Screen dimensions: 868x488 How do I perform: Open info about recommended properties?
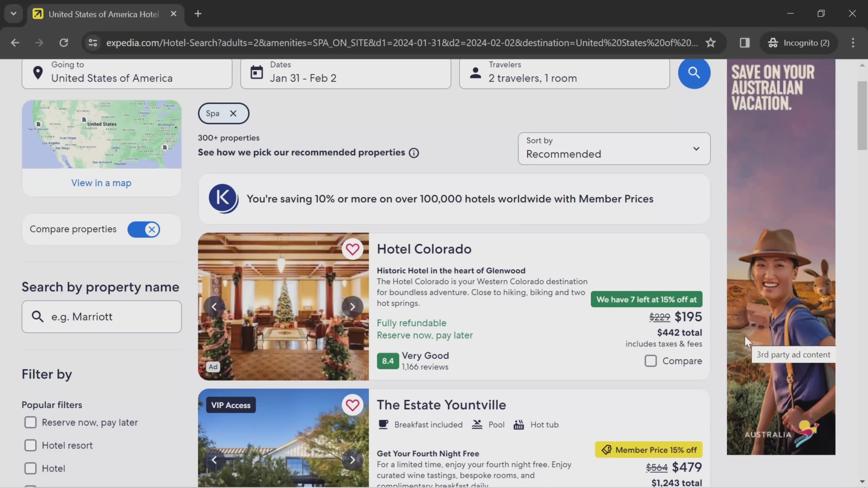pos(414,153)
